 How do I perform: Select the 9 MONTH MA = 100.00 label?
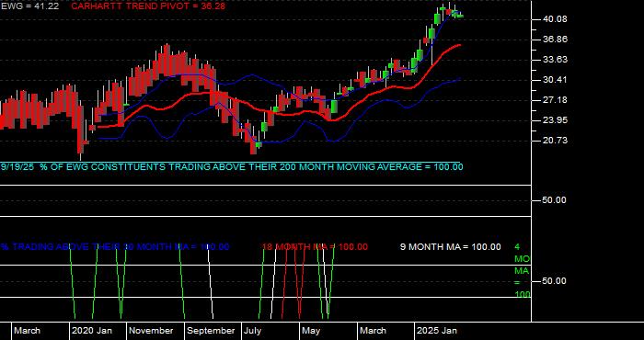point(451,247)
